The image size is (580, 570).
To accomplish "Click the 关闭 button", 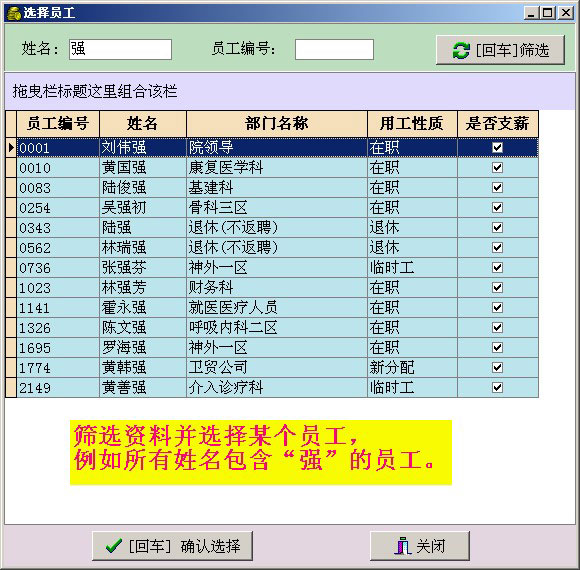I will [x=420, y=546].
